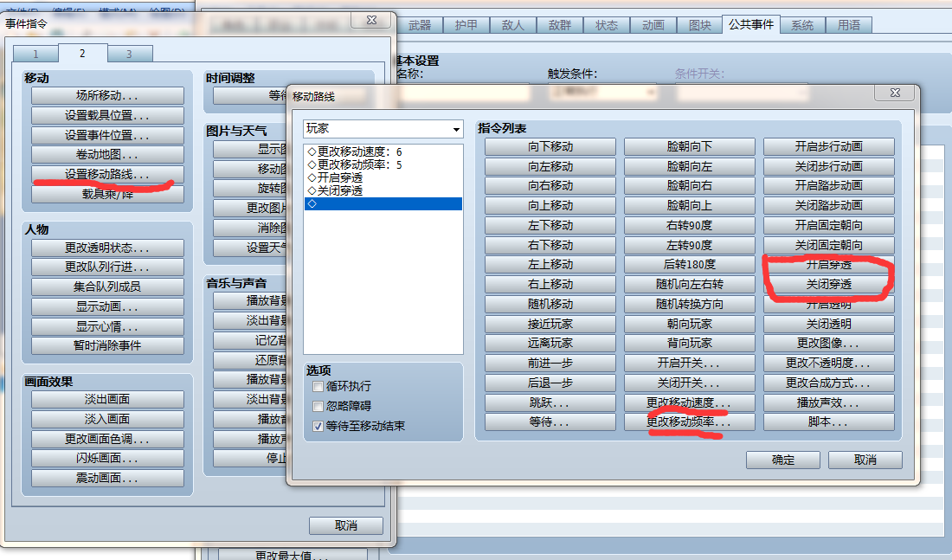
Task: Tick the 循环执行 checkbox
Action: pos(318,386)
